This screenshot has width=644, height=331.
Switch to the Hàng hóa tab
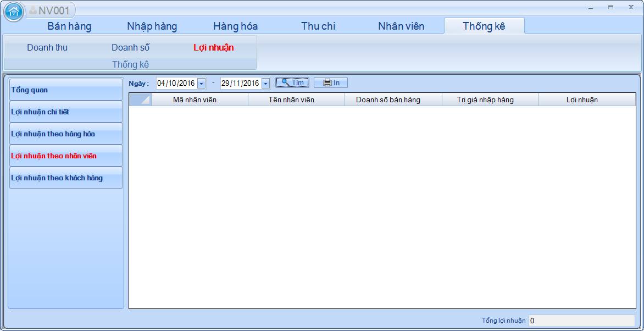(x=235, y=26)
